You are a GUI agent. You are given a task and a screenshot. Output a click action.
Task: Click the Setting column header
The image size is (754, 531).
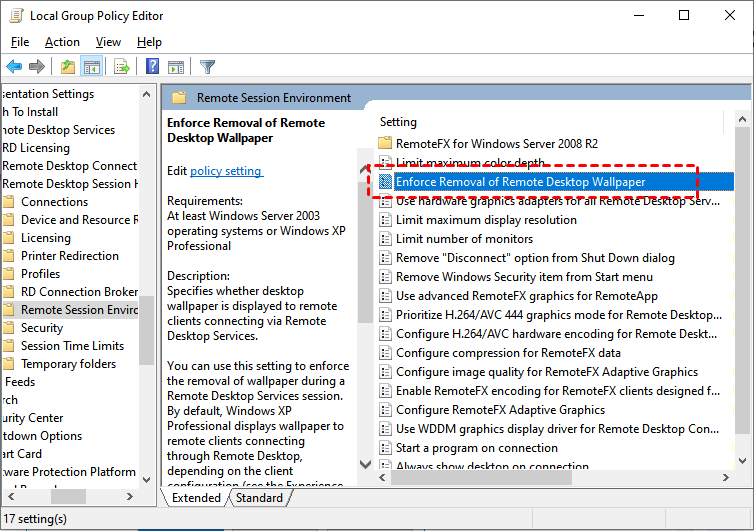399,122
